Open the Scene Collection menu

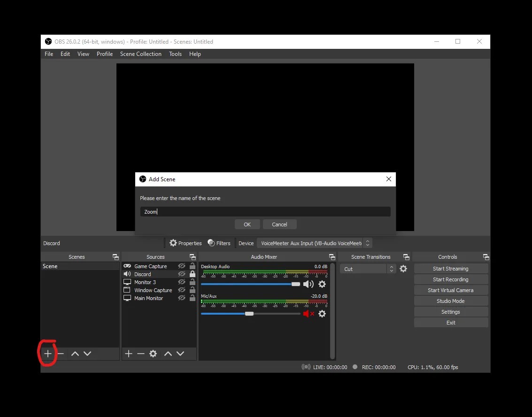click(x=141, y=54)
